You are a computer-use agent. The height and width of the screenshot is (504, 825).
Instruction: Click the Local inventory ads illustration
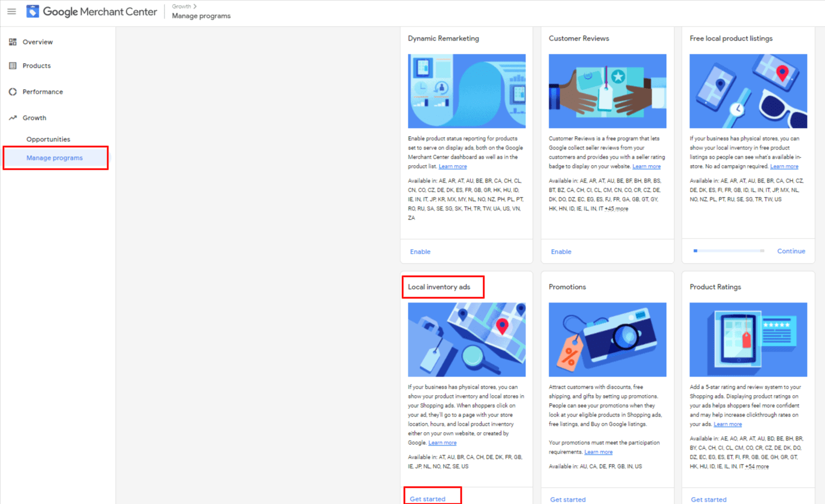(x=466, y=339)
